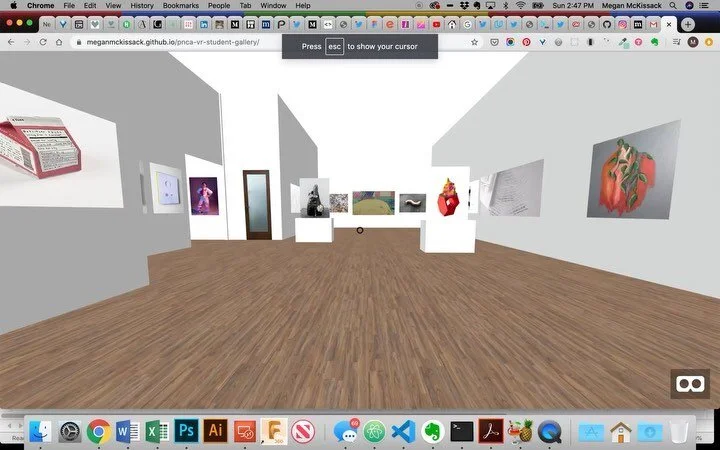This screenshot has width=720, height=450.
Task: Open Fusion 360 from the dock
Action: tap(274, 432)
